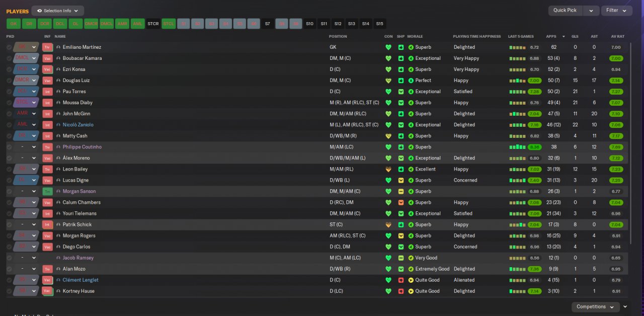
Task: Toggle the picked checkmark for Kortney Hause
Action: tap(9, 291)
